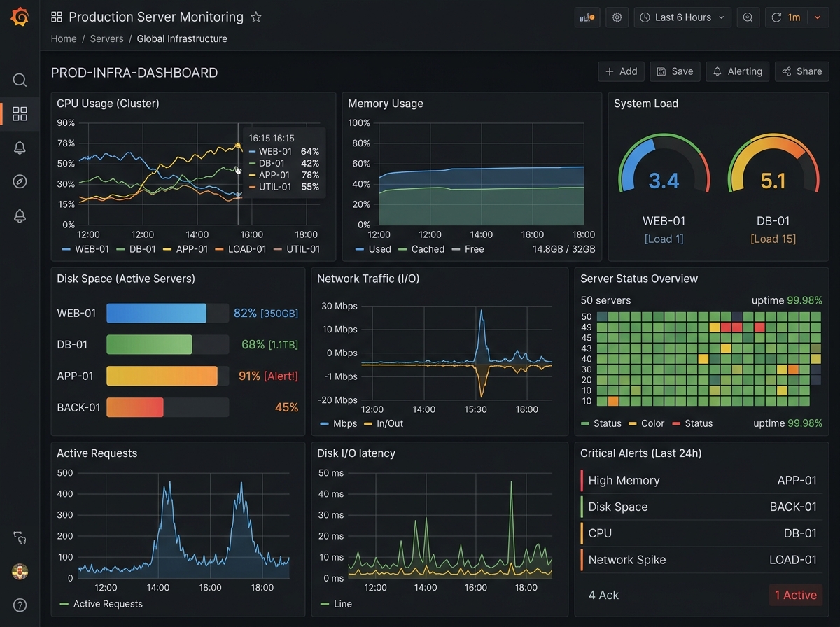Toggle WEB-01 series in the CPU Usage legend
The height and width of the screenshot is (627, 840).
[x=85, y=249]
